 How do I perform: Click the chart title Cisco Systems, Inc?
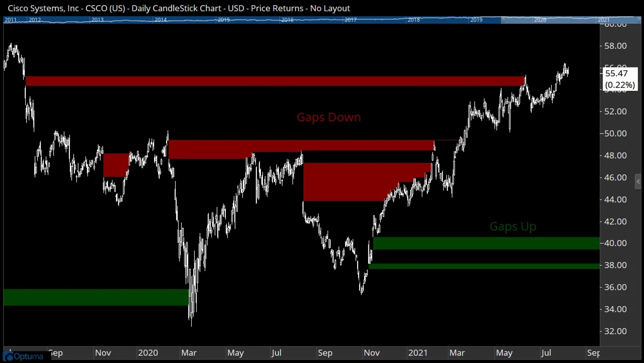(x=43, y=8)
